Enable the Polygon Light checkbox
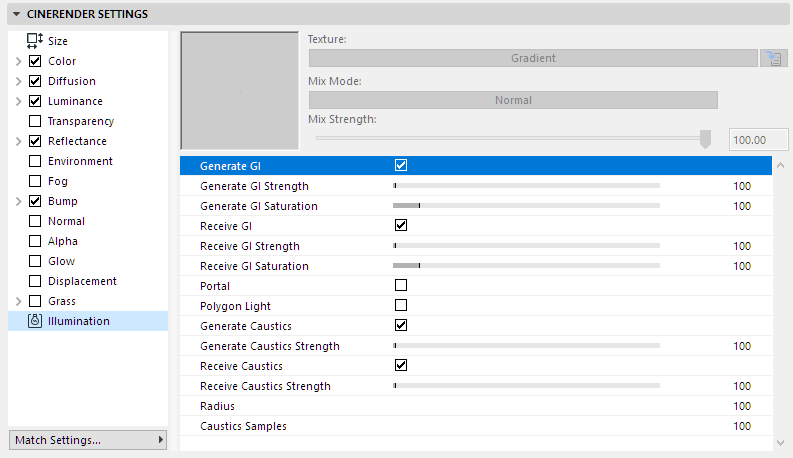The image size is (793, 458). [x=401, y=305]
